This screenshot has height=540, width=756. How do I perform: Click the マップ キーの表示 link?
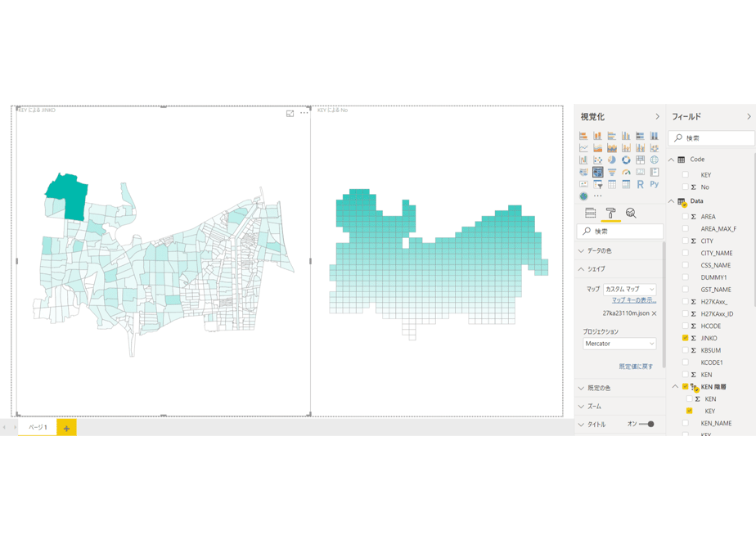click(x=634, y=300)
